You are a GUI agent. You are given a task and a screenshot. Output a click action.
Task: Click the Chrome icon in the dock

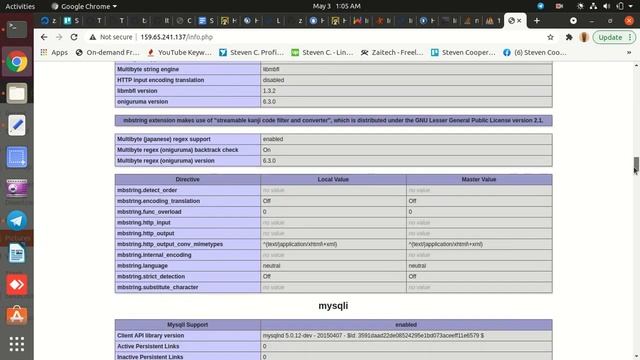tap(17, 62)
